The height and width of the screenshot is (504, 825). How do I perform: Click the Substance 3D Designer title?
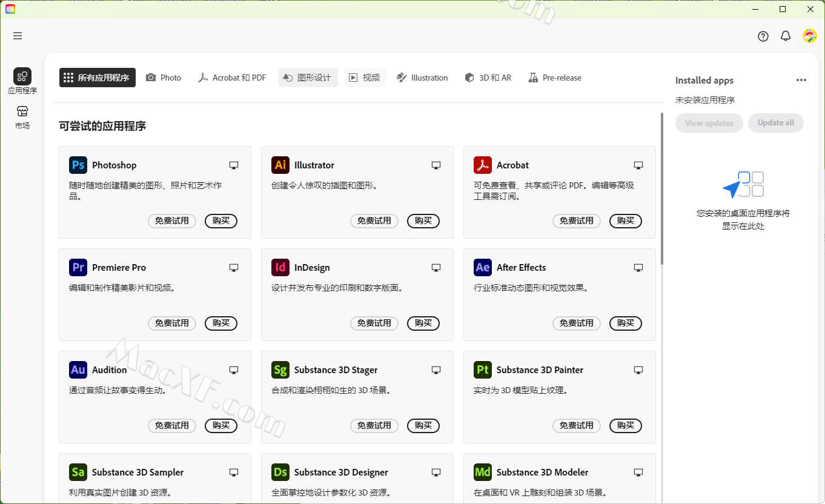point(341,472)
